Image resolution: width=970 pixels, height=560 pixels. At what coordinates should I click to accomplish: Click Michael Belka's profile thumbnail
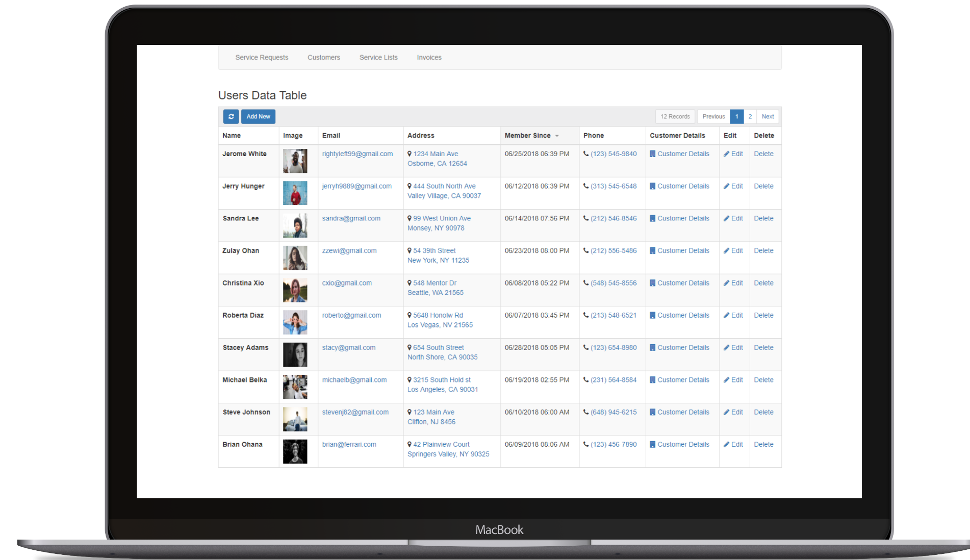click(295, 387)
